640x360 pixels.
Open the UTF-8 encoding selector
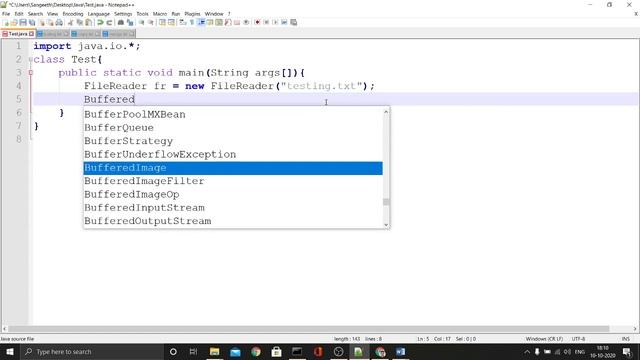(578, 339)
